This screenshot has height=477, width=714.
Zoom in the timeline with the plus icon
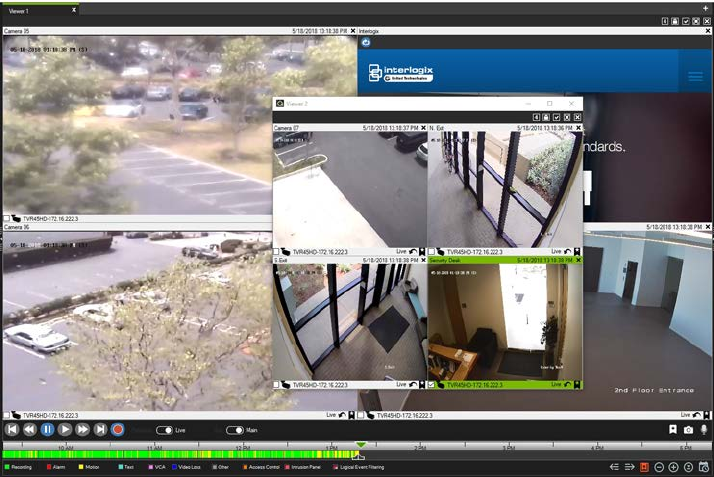673,467
